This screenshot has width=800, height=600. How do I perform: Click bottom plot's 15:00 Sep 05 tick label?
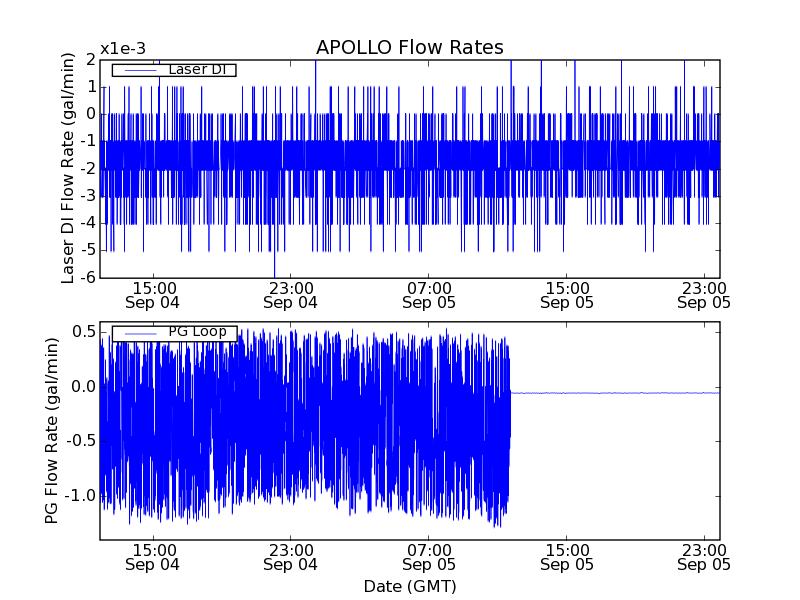point(567,558)
